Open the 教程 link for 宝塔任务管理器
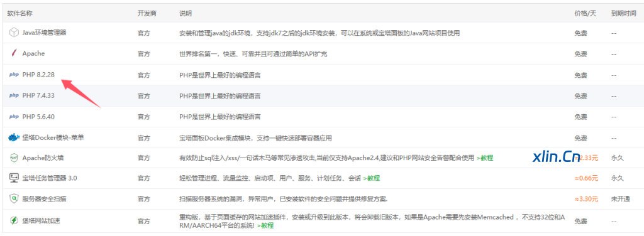Image resolution: width=644 pixels, height=236 pixels. 372,178
